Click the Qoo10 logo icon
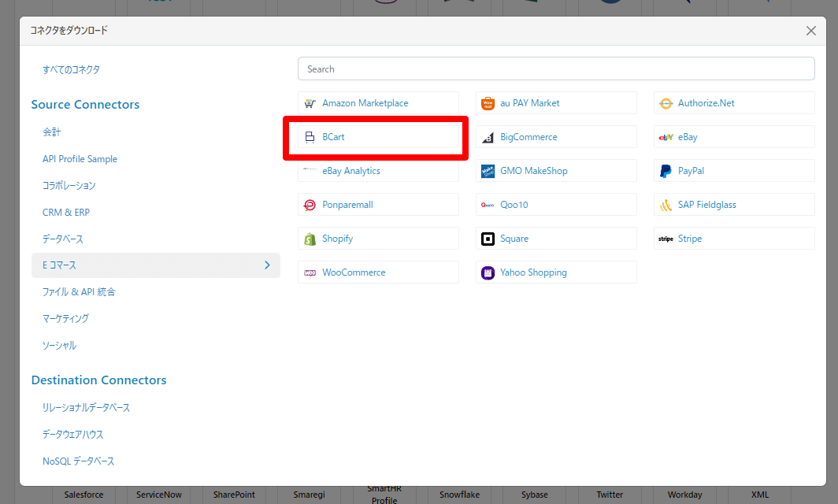Screen dimensions: 838x504 tap(488, 205)
